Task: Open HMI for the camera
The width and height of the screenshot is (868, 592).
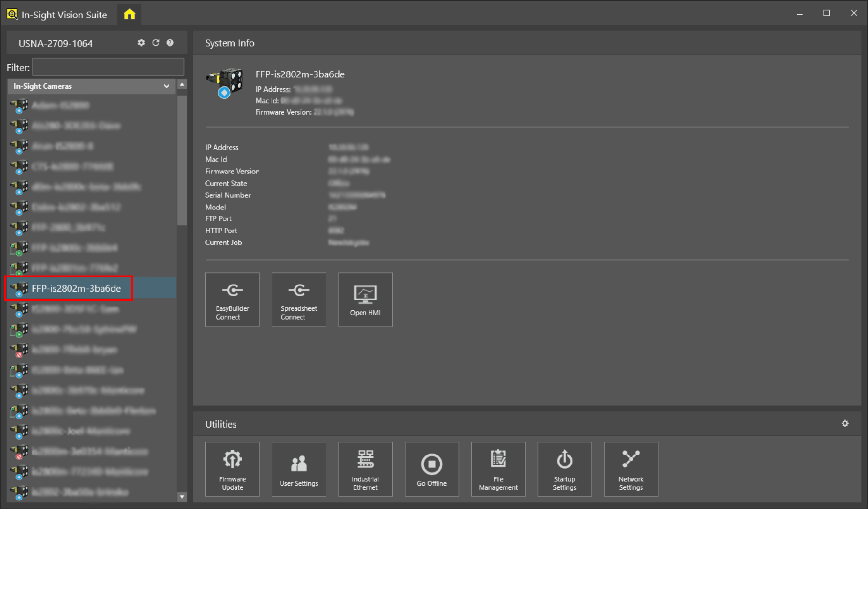Action: (365, 300)
